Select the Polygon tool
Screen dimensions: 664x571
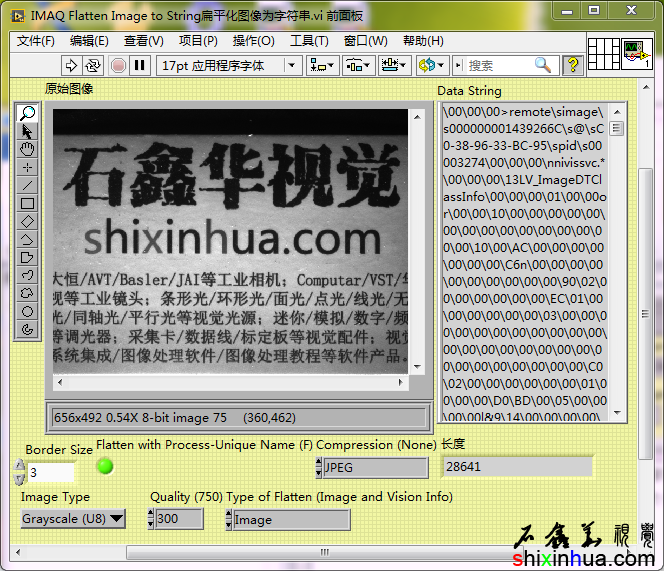(28, 258)
